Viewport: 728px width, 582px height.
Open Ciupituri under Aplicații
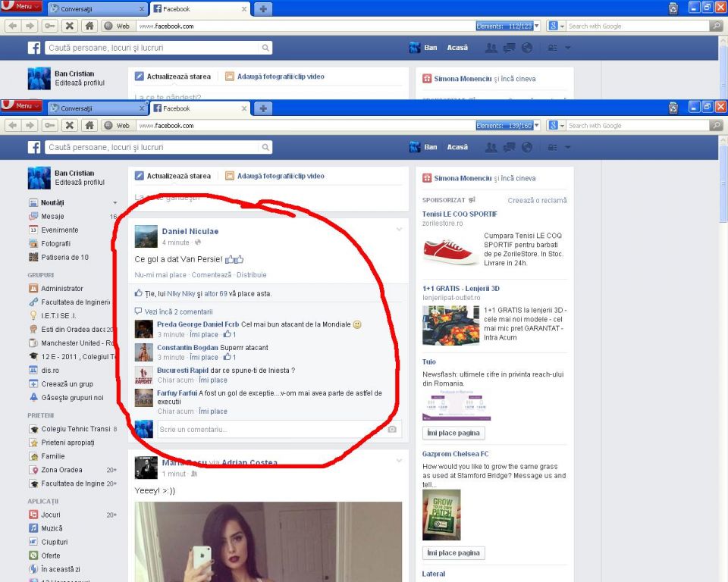coord(55,542)
